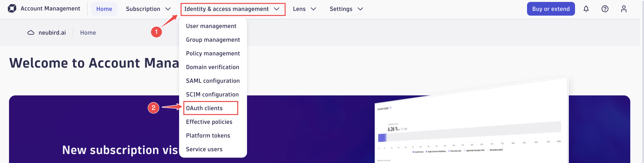644x163 pixels.
Task: Click the New subscription banner heading
Action: tap(120, 150)
